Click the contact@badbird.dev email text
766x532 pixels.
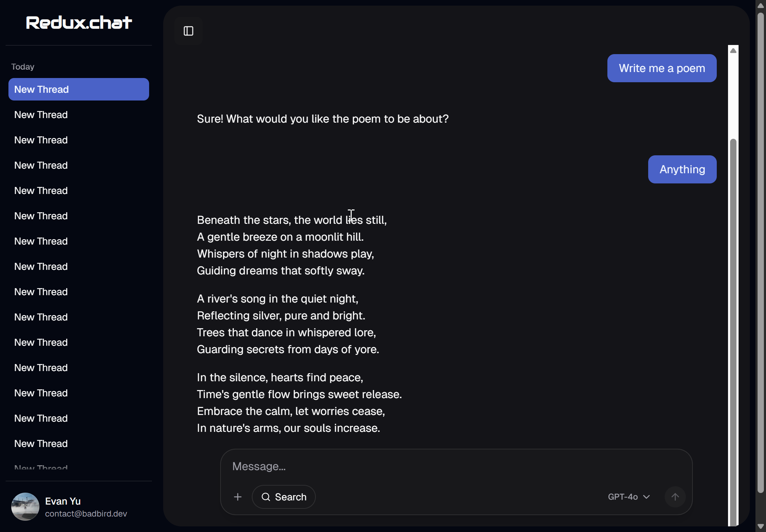86,514
